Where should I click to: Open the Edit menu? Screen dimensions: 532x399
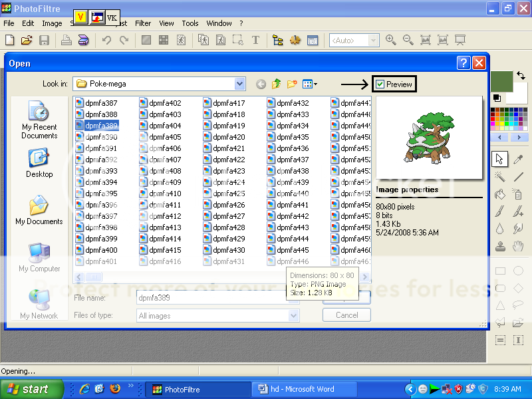pyautogui.click(x=28, y=23)
